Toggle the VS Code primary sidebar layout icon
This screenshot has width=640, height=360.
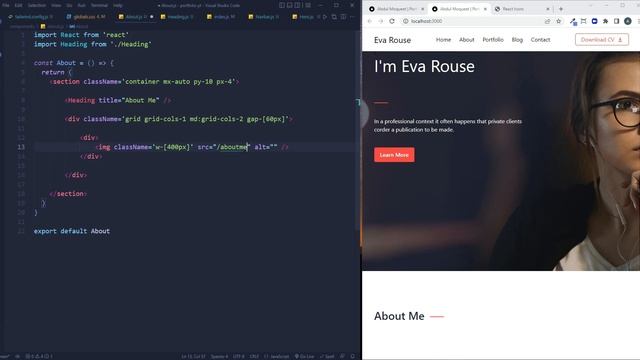point(282,5)
